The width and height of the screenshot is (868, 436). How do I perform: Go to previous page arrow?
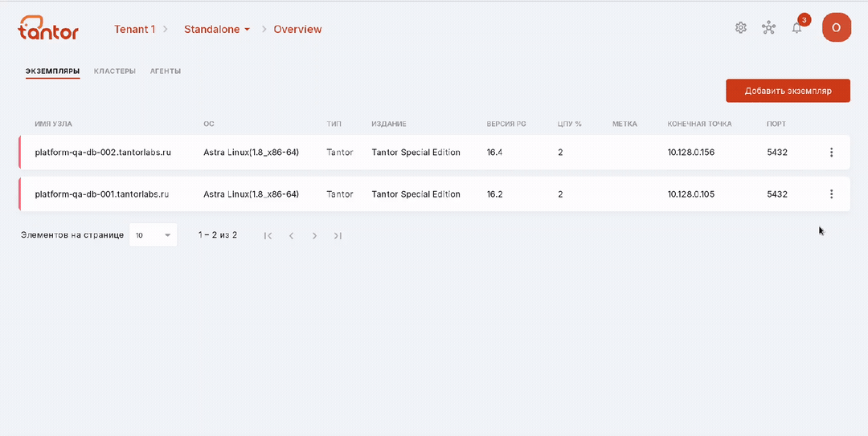point(291,236)
